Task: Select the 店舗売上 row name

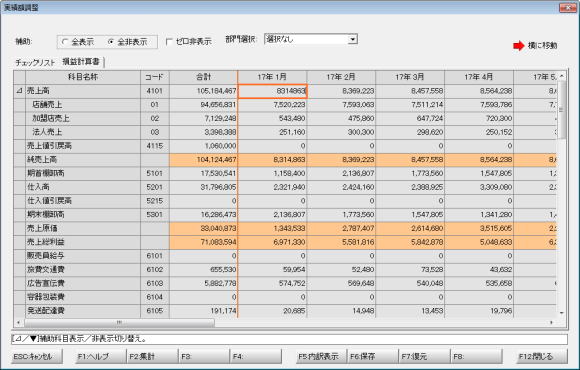Action: pyautogui.click(x=47, y=105)
